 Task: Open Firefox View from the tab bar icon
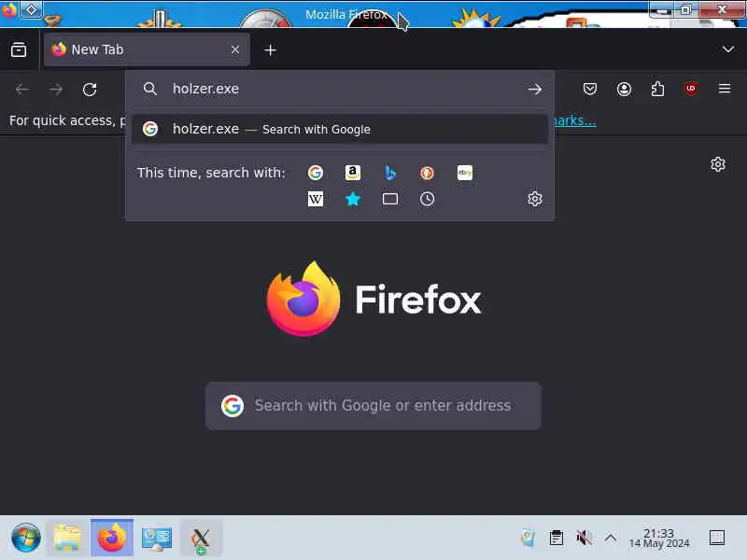pyautogui.click(x=19, y=49)
